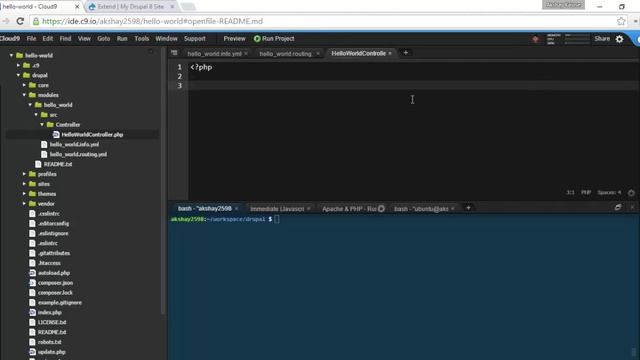Open the Goto menu
This screenshot has width=640, height=360.
(104, 39)
